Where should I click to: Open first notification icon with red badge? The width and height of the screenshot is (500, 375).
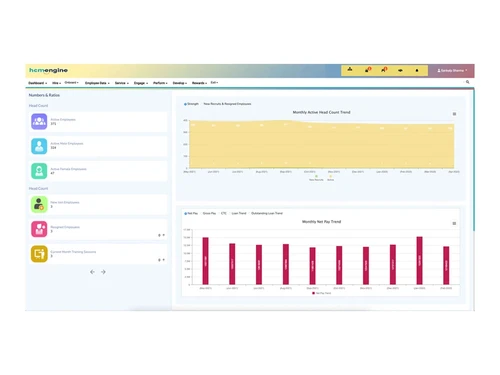pos(368,70)
